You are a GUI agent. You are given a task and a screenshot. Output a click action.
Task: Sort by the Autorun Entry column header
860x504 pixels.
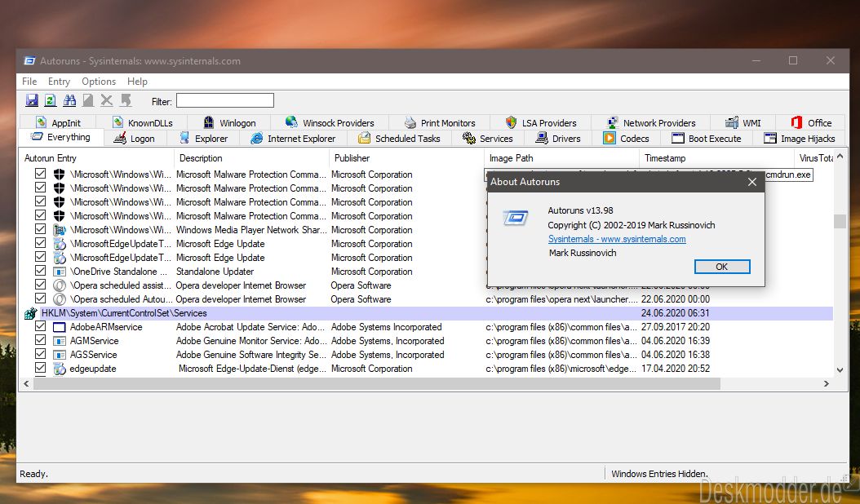tap(97, 158)
